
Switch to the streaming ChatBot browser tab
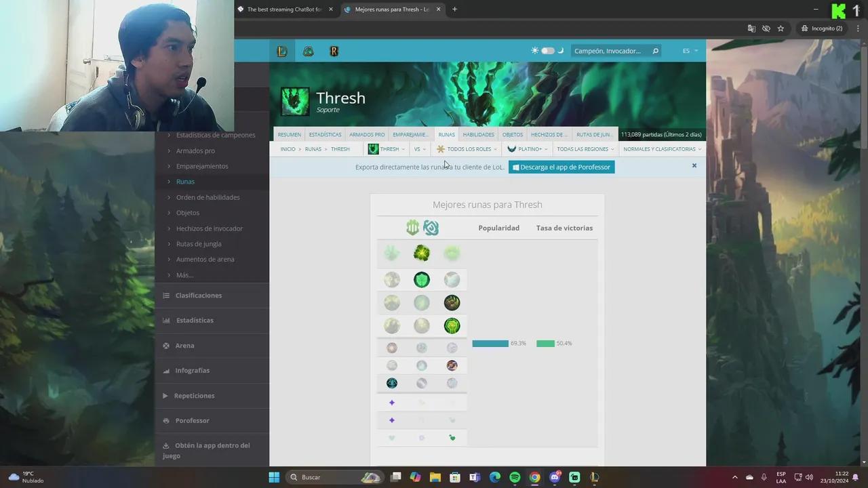click(x=285, y=9)
